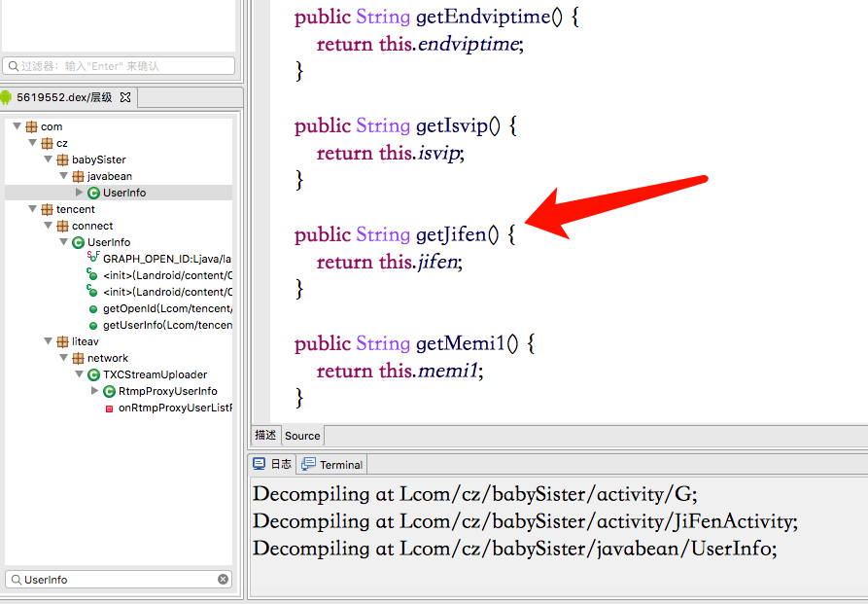The height and width of the screenshot is (604, 868).
Task: Click the onRtmpProxyUserListP private method icon
Action: click(x=109, y=409)
